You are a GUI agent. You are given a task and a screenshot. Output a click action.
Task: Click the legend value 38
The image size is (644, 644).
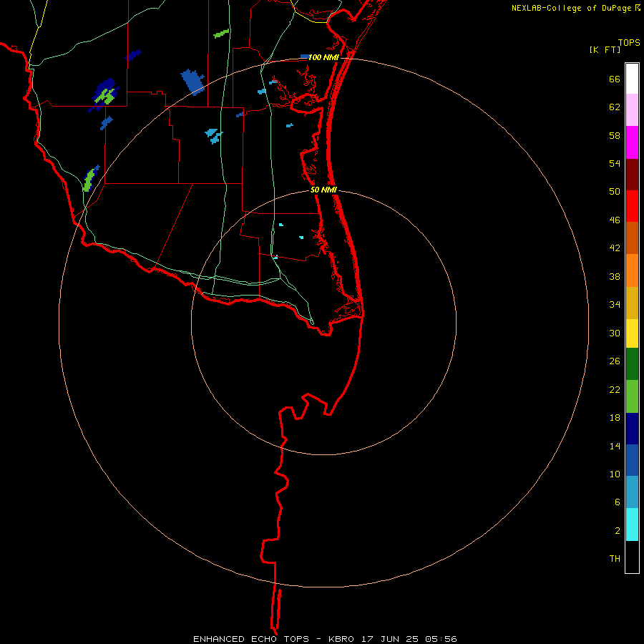(x=615, y=276)
